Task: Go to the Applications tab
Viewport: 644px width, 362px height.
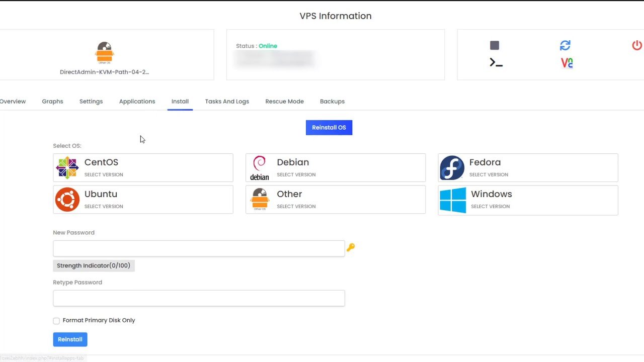Action: [x=137, y=101]
